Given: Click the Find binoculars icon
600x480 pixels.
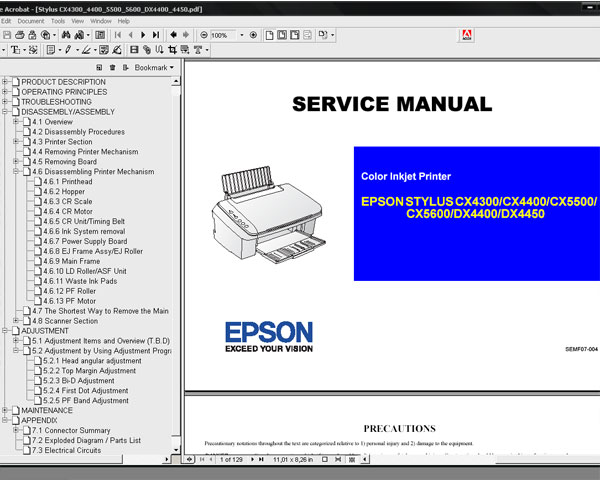Looking at the screenshot, I should tap(66, 35).
